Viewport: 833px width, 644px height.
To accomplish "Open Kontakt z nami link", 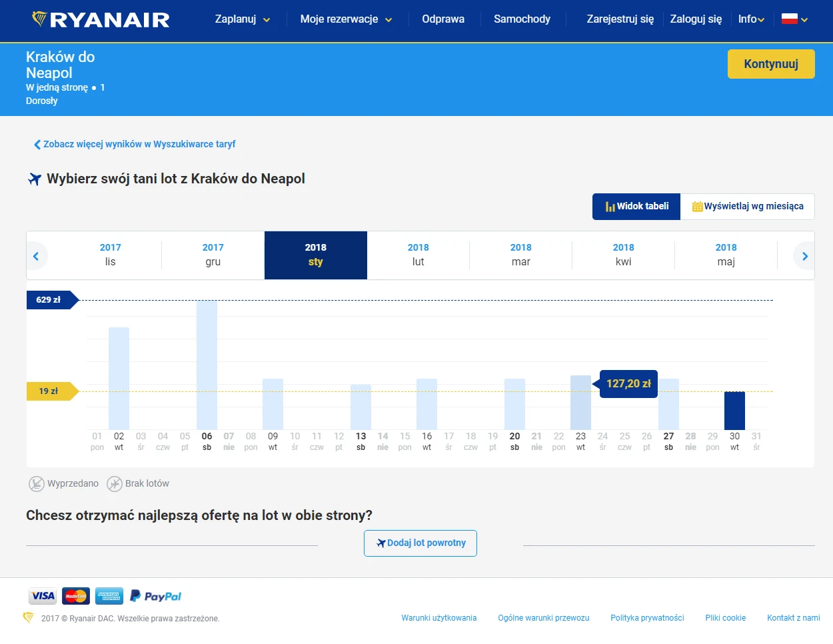I will (x=794, y=618).
